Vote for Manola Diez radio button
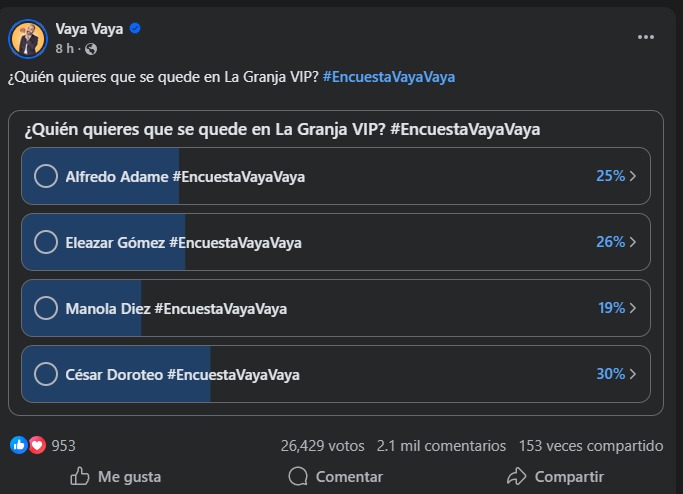The image size is (683, 494). tap(46, 308)
